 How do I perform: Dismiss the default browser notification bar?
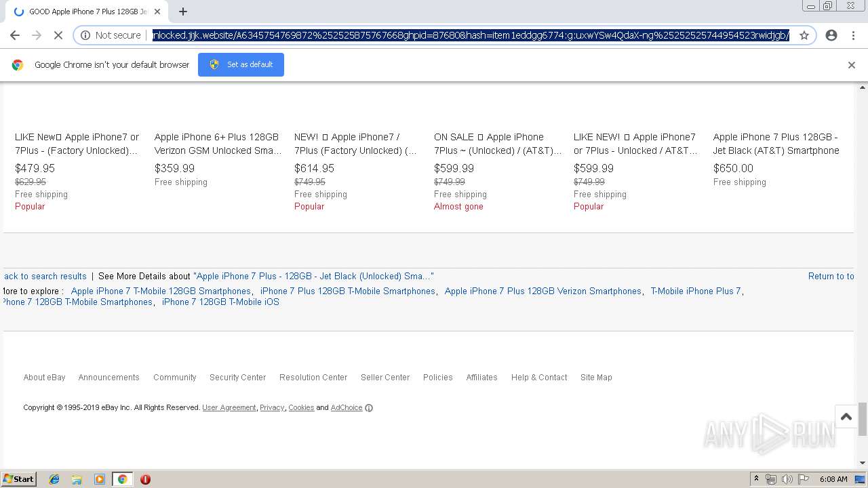(852, 65)
